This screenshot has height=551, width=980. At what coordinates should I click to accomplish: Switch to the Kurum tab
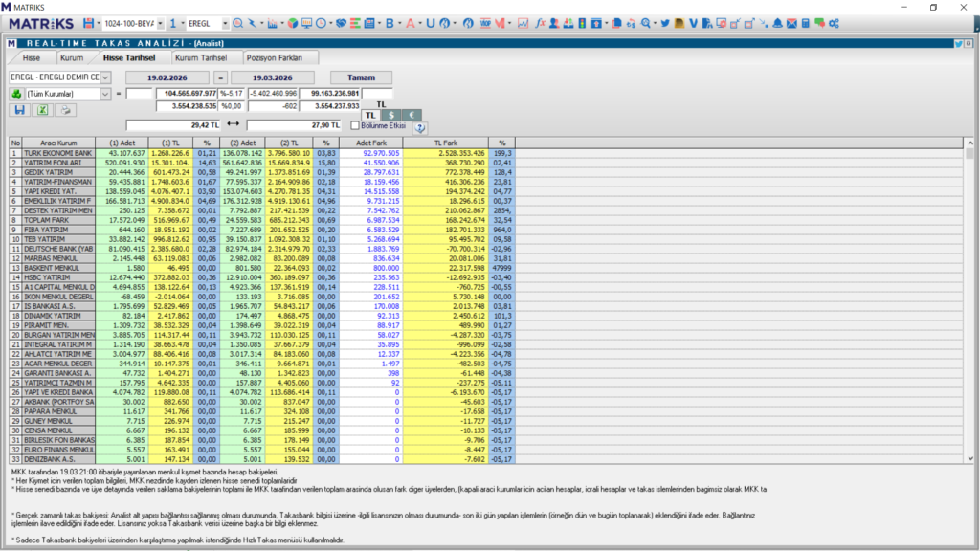pyautogui.click(x=71, y=57)
